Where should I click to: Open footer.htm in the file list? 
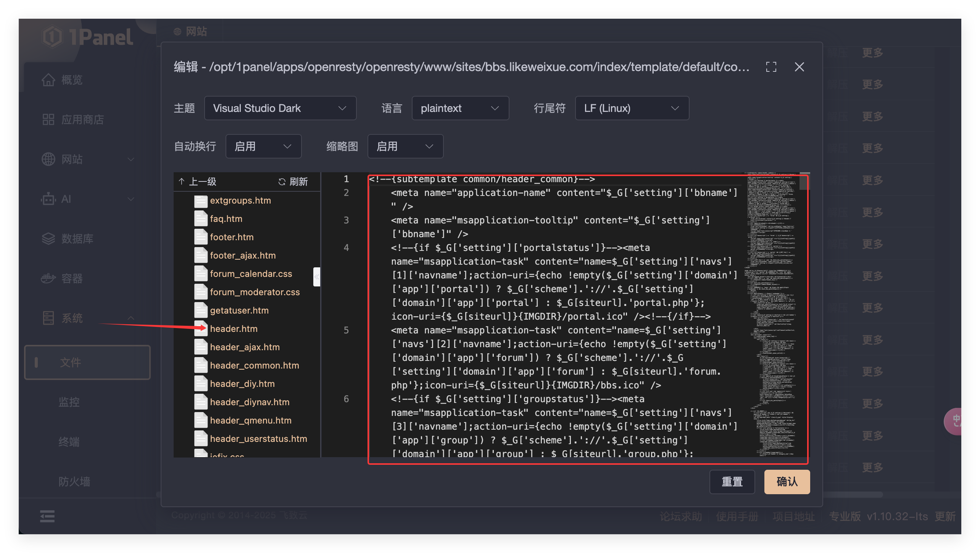pos(231,237)
